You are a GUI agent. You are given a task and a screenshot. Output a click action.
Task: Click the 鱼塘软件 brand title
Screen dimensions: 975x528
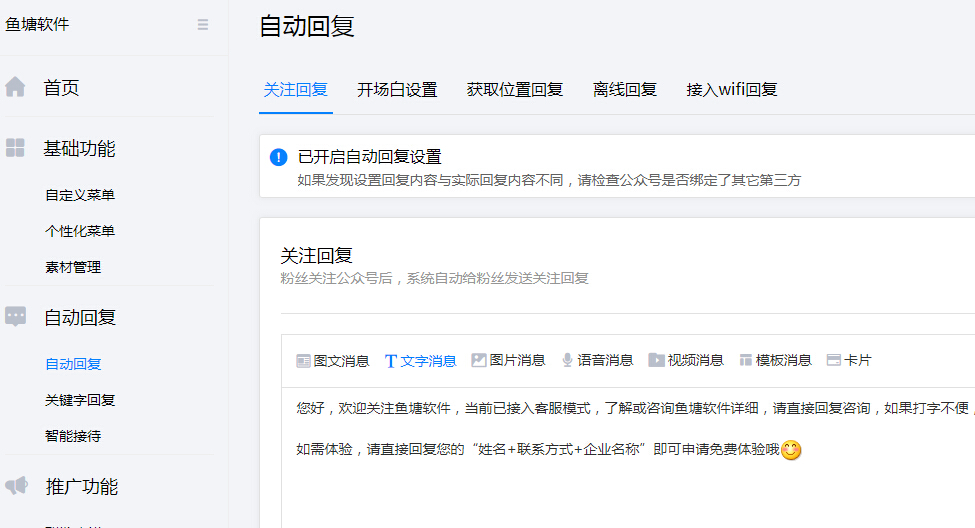(37, 24)
